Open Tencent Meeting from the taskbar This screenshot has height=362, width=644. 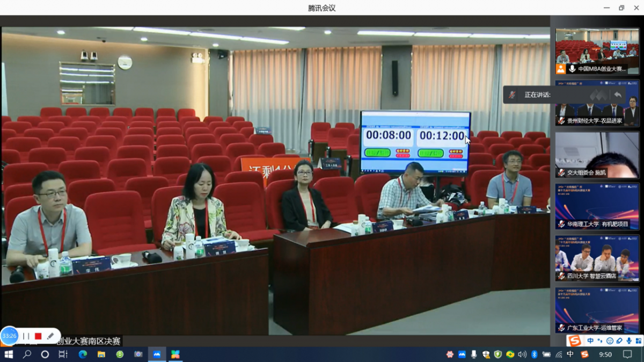(x=157, y=354)
